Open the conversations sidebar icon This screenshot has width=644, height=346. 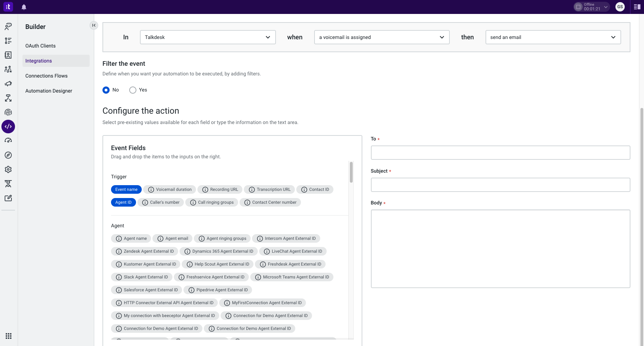(x=8, y=26)
